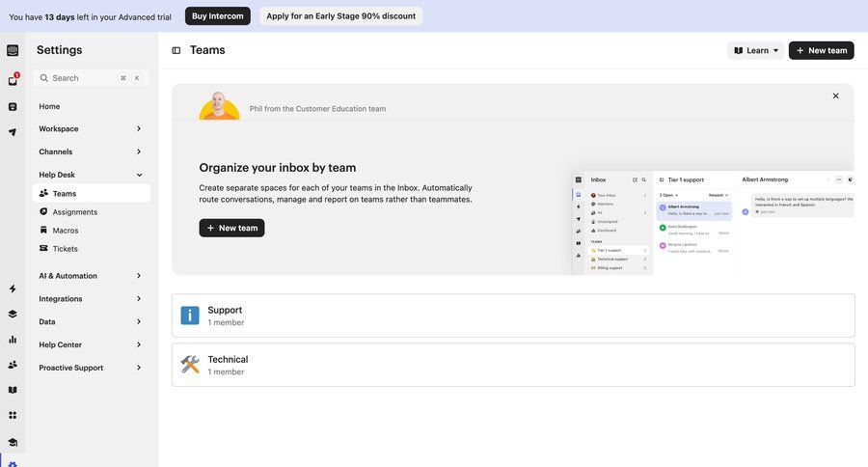
Task: Click the Teams page title
Action: [x=207, y=50]
